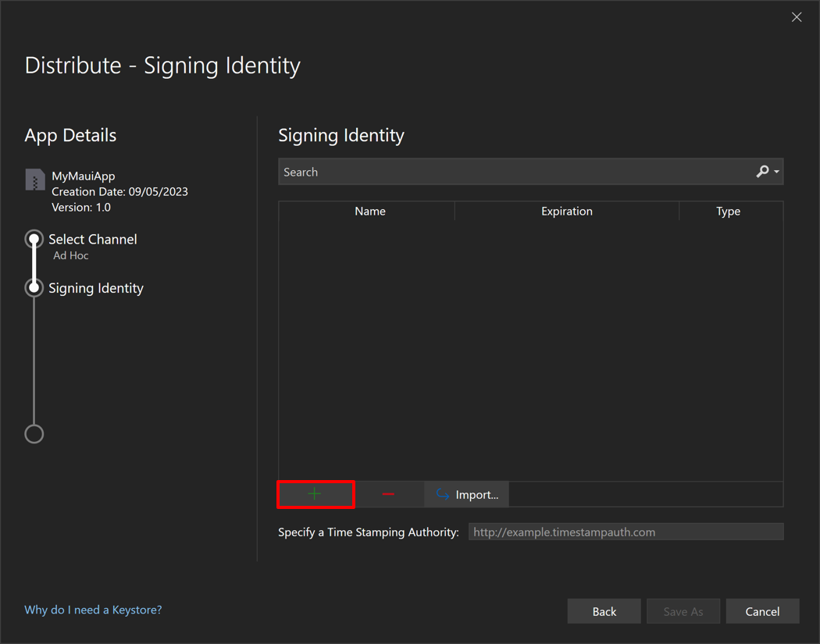
Task: Cancel the distribution wizard
Action: click(761, 611)
